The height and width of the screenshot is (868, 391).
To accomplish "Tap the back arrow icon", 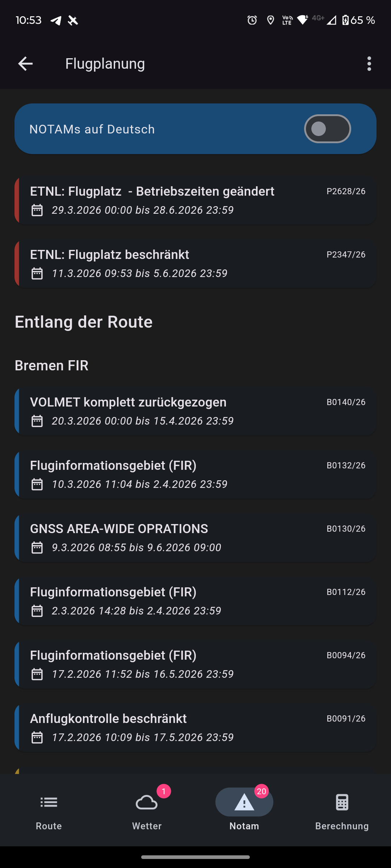I will click(x=25, y=64).
